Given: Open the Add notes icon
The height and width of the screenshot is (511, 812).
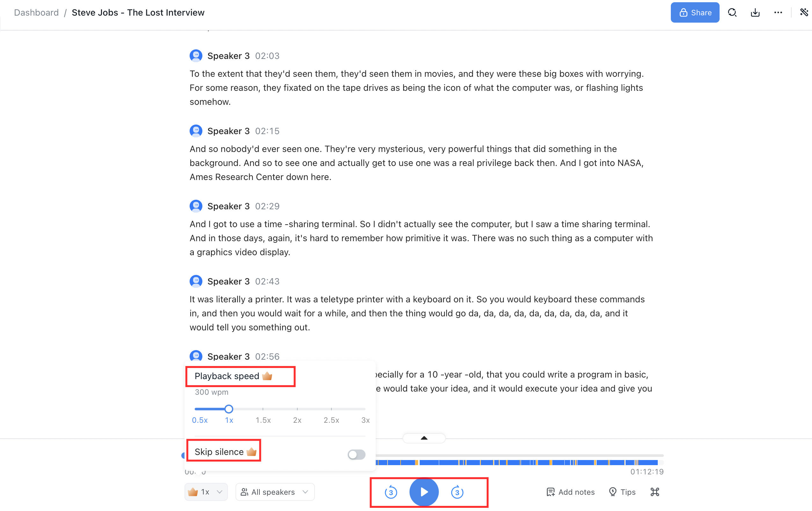Looking at the screenshot, I should point(550,492).
